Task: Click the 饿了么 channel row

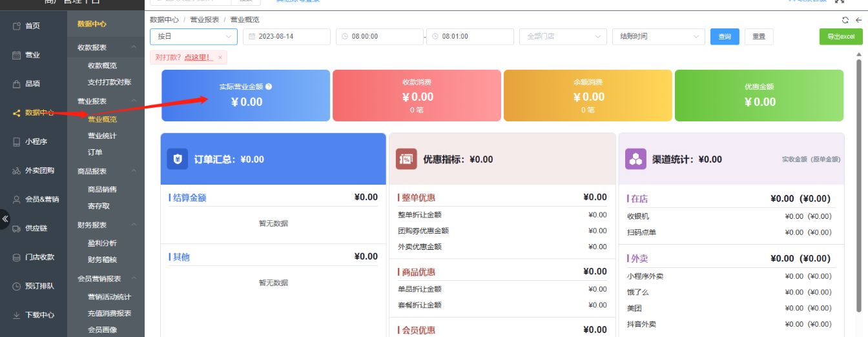Action: (731, 292)
